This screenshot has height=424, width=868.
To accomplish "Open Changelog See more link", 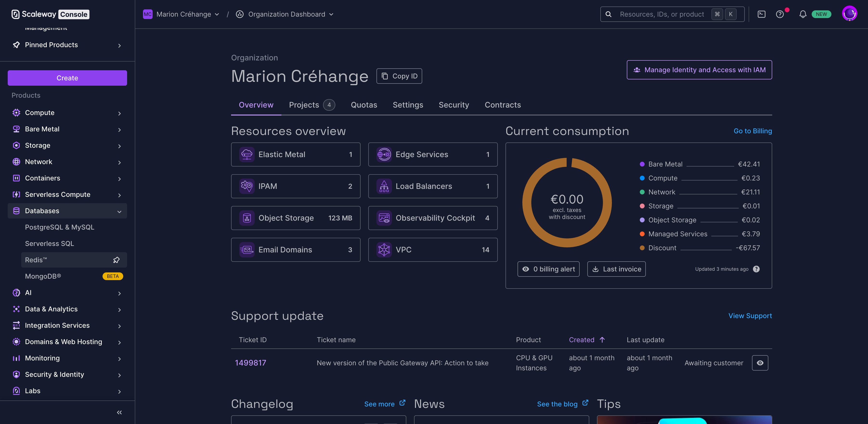I will pyautogui.click(x=384, y=404).
